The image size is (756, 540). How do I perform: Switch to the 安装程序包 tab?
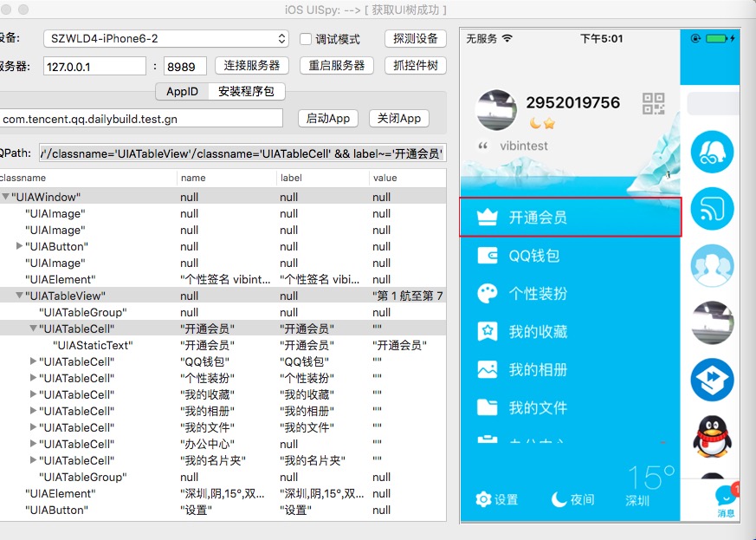(x=247, y=91)
